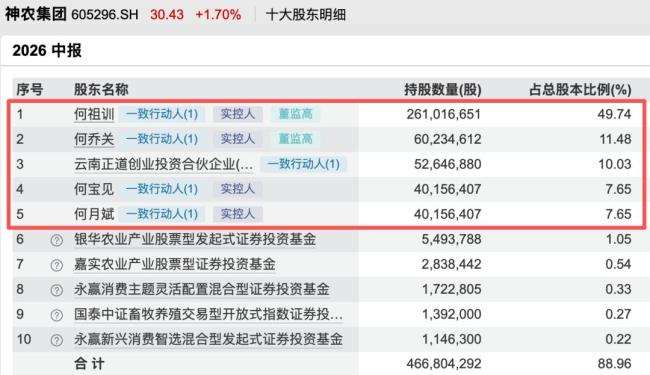Click 一致行动人(1) tag for 何乔关
650x375 pixels.
(x=162, y=139)
